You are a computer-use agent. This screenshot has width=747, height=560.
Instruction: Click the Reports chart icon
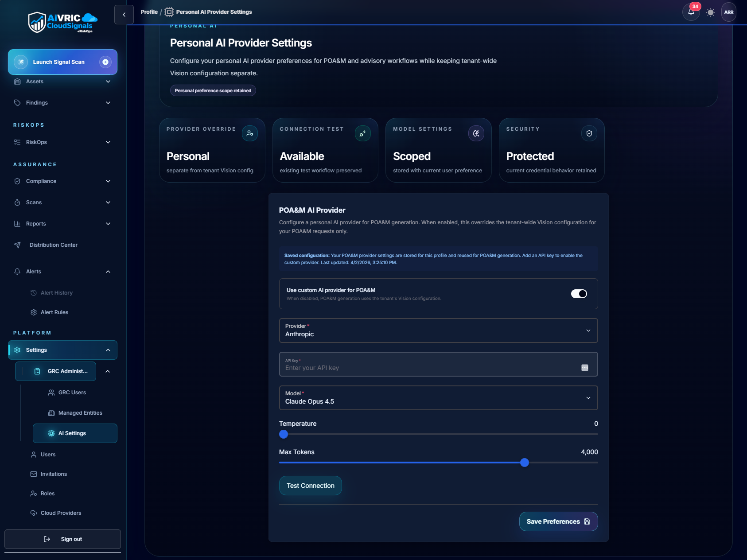[17, 224]
